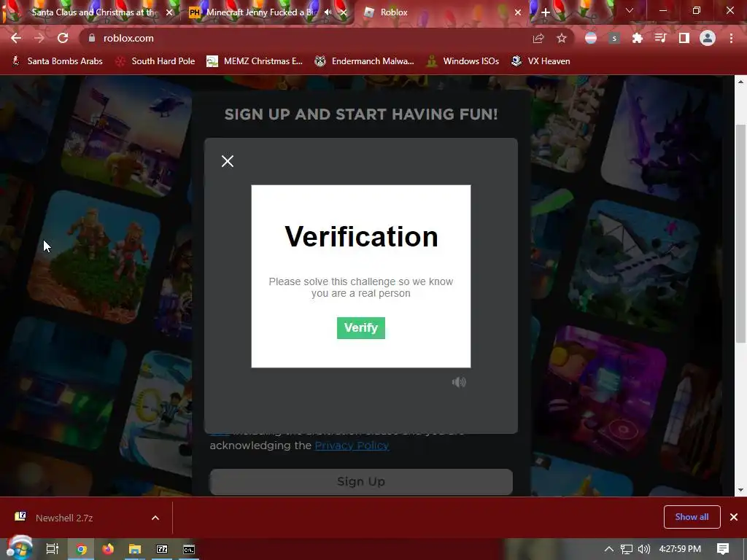Mute the tab via its speaker icon

click(x=328, y=12)
